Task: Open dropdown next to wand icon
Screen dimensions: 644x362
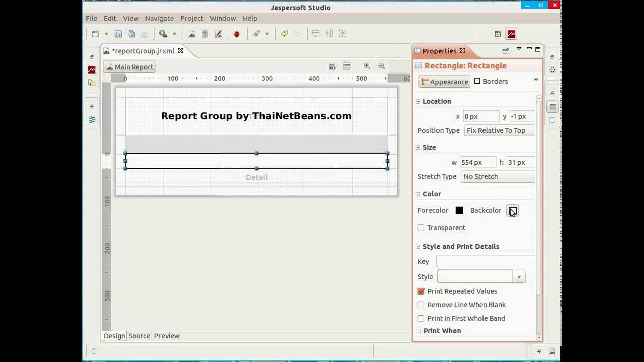Action: (x=267, y=34)
